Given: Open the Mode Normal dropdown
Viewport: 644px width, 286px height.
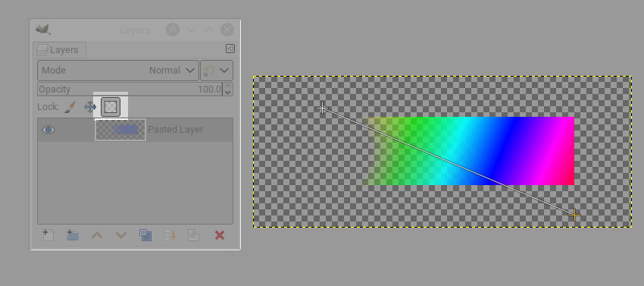Looking at the screenshot, I should [x=118, y=71].
